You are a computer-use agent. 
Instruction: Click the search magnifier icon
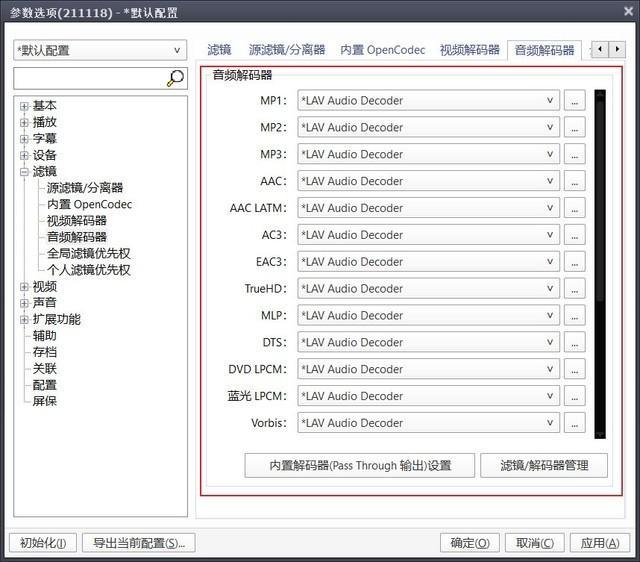pyautogui.click(x=176, y=78)
